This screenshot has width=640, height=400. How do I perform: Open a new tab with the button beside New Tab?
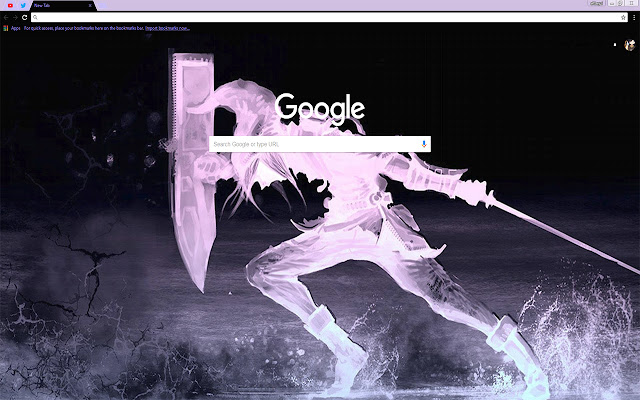pos(102,5)
